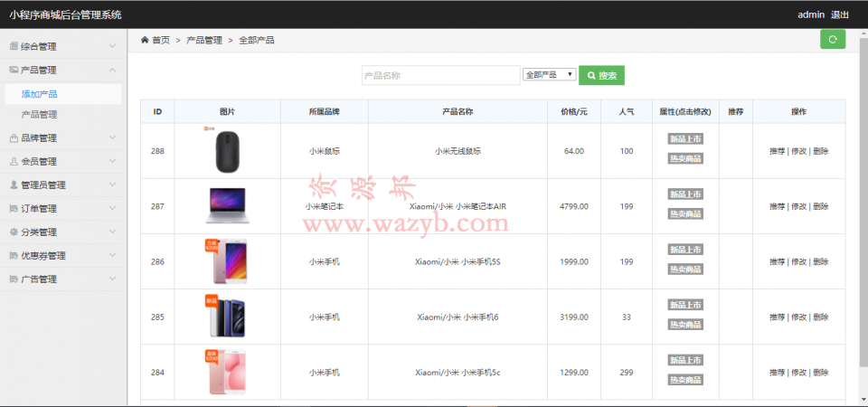Click the 分类管理 gear icon
Image resolution: width=868 pixels, height=407 pixels.
(x=14, y=232)
